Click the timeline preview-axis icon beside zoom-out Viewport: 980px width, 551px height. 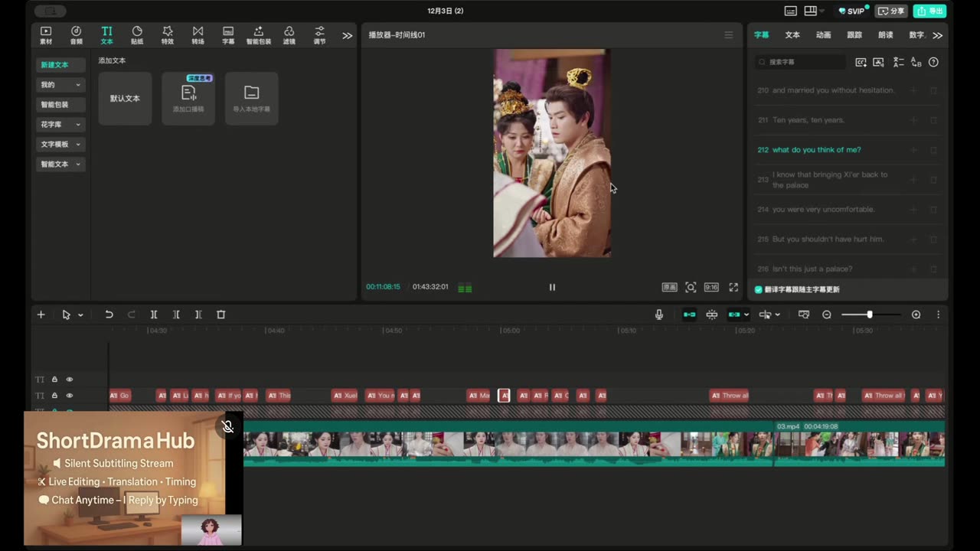(804, 315)
